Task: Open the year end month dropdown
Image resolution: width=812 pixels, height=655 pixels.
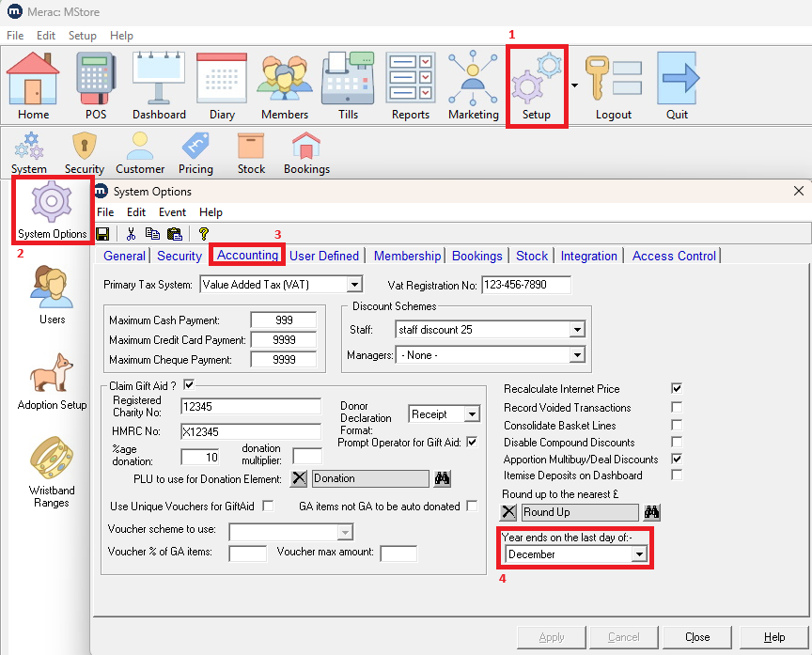Action: click(639, 554)
